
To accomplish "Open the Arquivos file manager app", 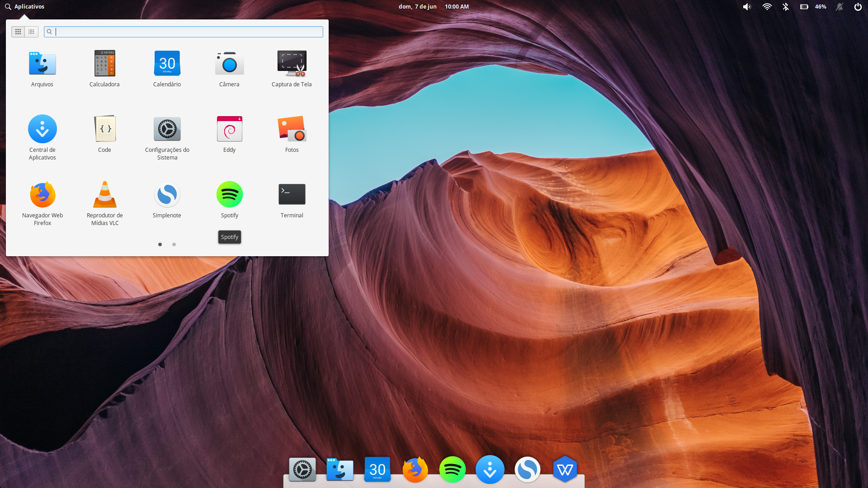I will pos(42,64).
